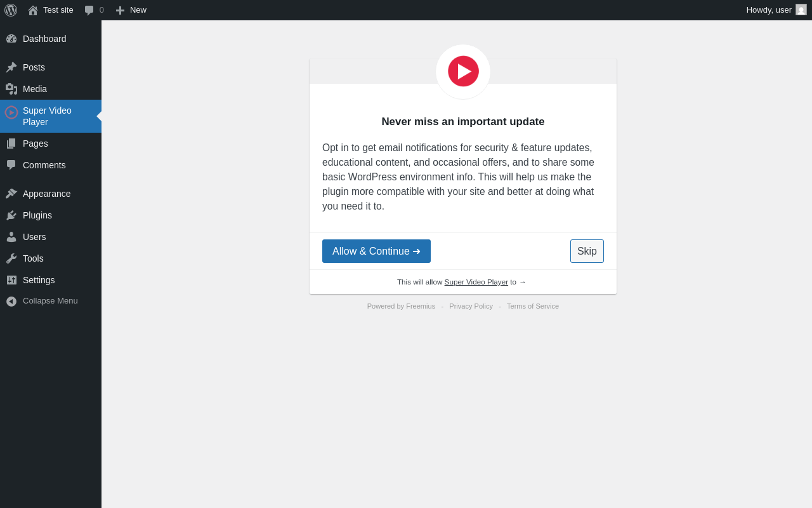This screenshot has height=508, width=812.
Task: Open the Media library icon
Action: click(x=11, y=89)
